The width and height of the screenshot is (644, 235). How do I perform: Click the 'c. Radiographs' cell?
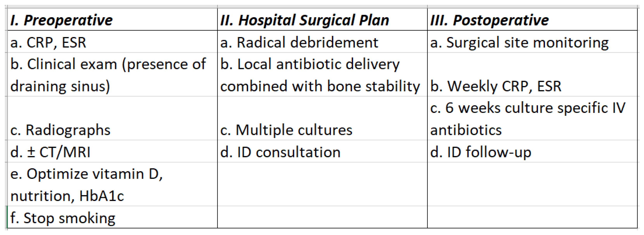click(112, 118)
